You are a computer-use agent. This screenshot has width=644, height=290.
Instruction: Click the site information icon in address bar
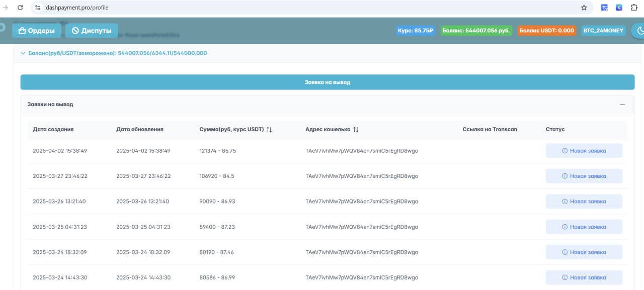(x=38, y=8)
